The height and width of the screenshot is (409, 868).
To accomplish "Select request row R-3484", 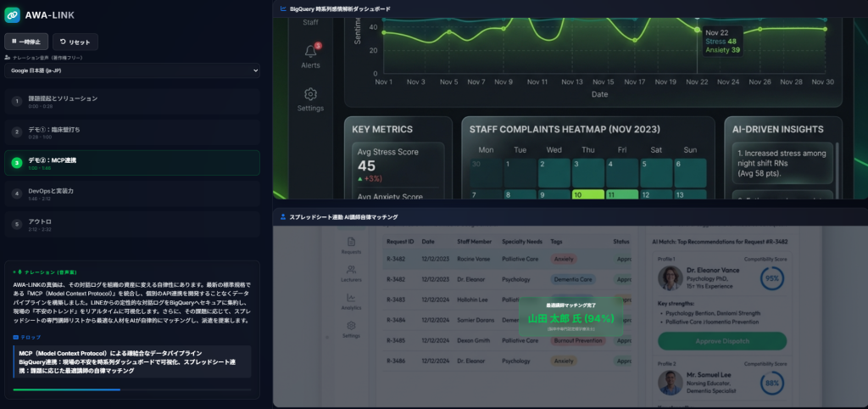I will [507, 320].
